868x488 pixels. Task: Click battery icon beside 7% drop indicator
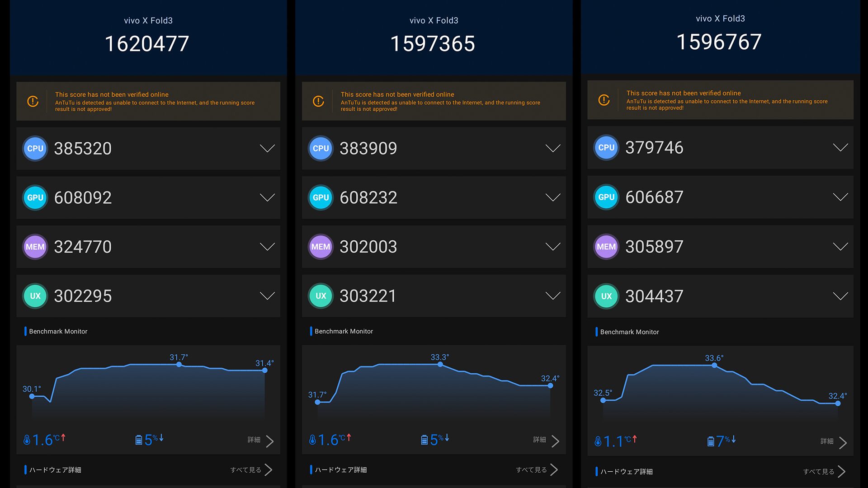pos(711,441)
